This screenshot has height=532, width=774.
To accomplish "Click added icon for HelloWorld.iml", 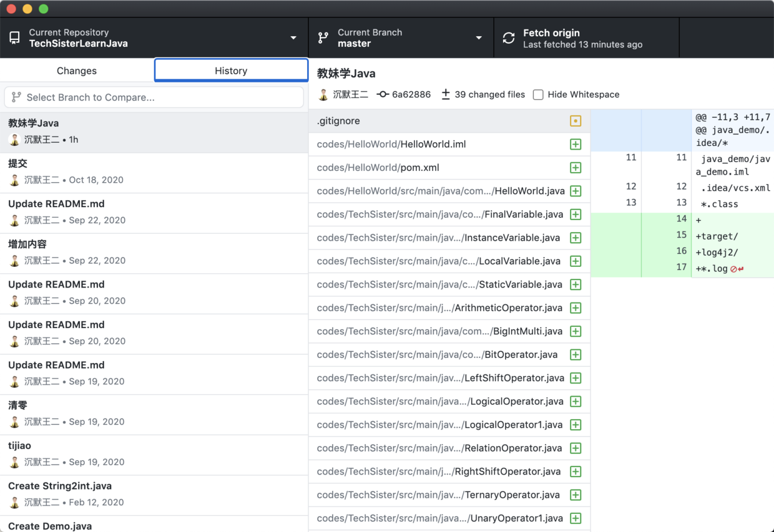I will pos(576,144).
